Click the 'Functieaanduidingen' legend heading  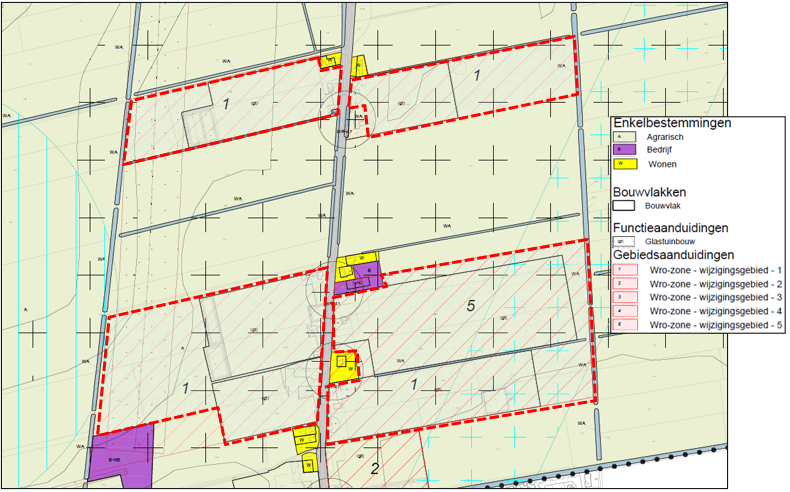[671, 228]
